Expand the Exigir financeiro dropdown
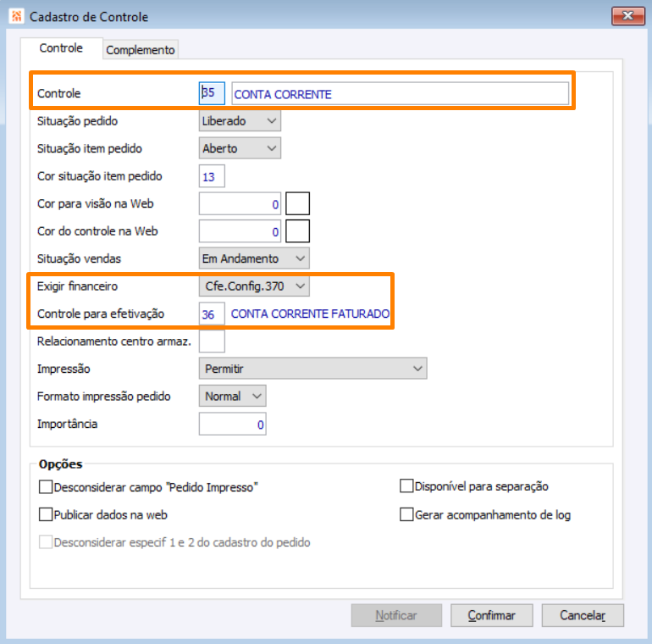Viewport: 652px width, 644px height. tap(254, 286)
